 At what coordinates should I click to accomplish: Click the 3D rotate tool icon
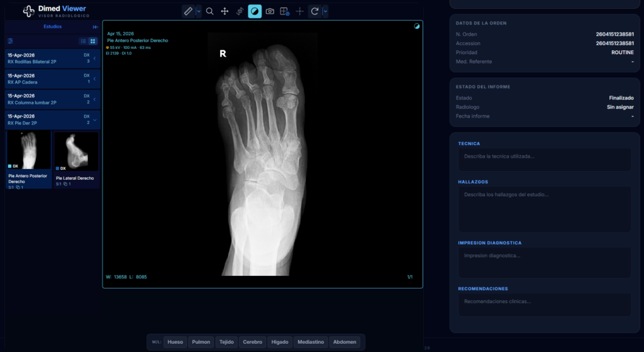click(x=240, y=11)
